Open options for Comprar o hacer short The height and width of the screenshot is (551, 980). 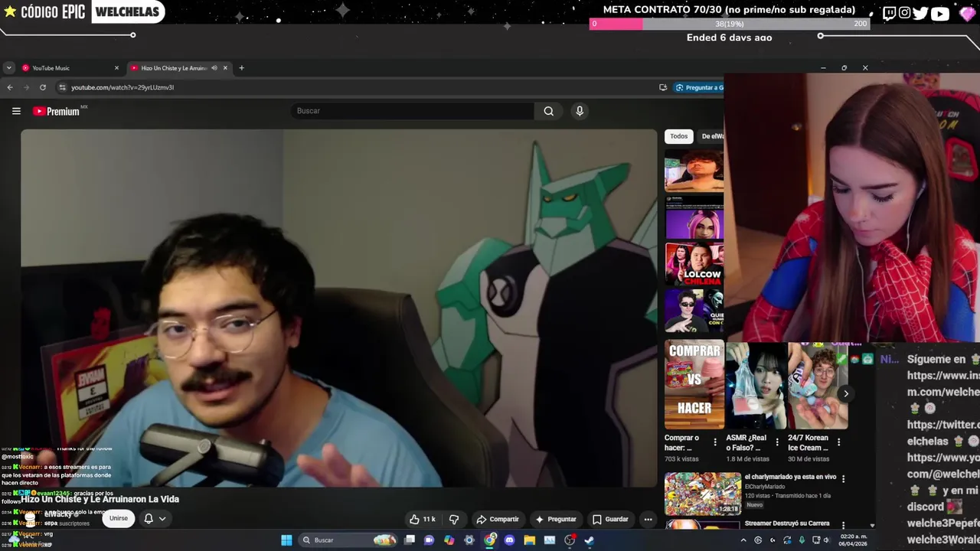715,442
